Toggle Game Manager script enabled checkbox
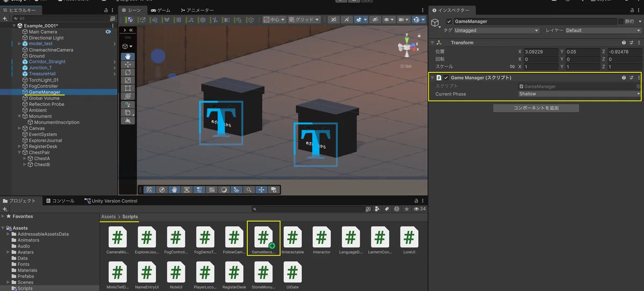 tap(446, 77)
